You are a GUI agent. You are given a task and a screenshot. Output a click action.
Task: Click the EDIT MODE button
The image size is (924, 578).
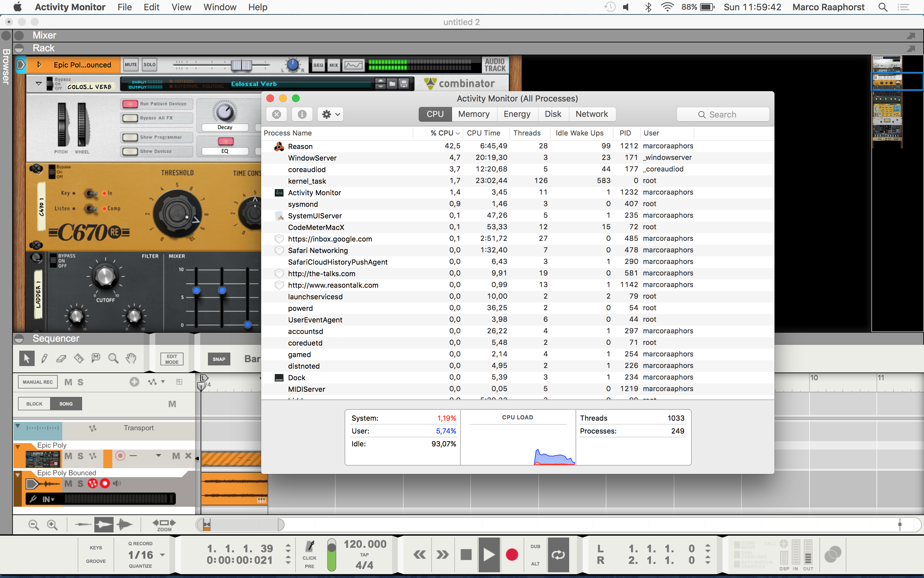(172, 359)
